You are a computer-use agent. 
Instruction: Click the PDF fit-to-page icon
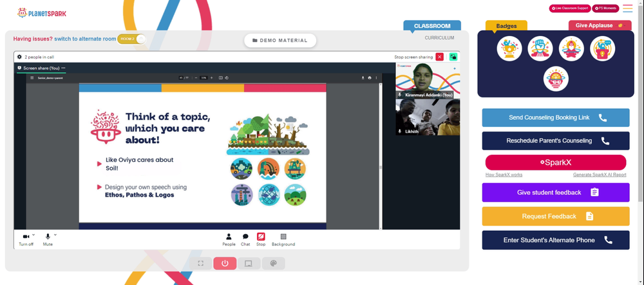pyautogui.click(x=220, y=78)
